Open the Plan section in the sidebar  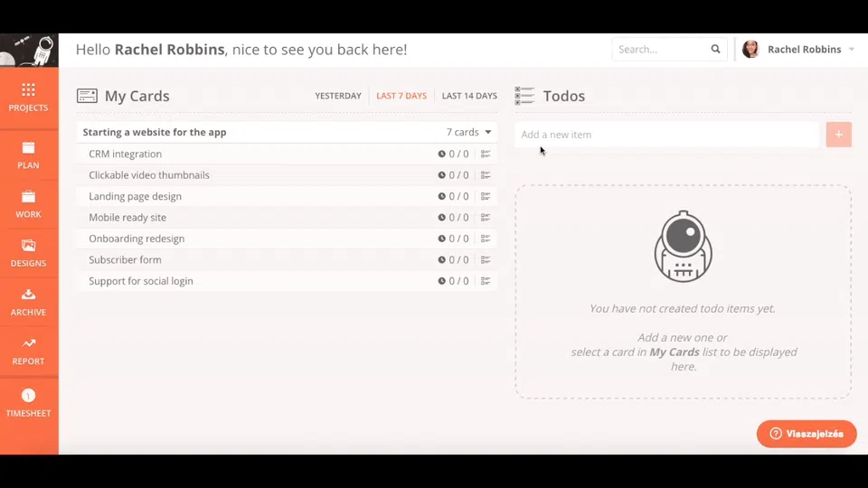click(28, 155)
